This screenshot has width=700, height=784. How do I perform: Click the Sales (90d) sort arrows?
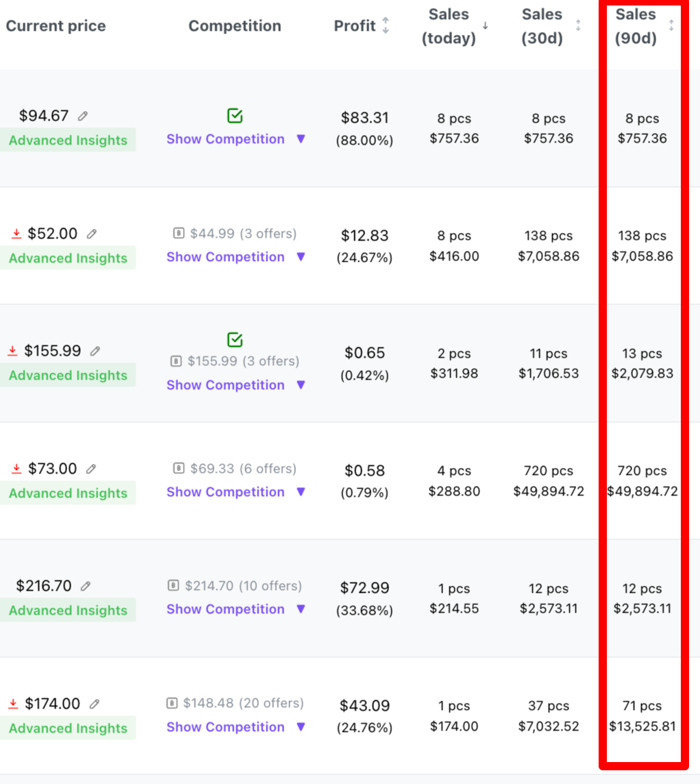(x=671, y=25)
